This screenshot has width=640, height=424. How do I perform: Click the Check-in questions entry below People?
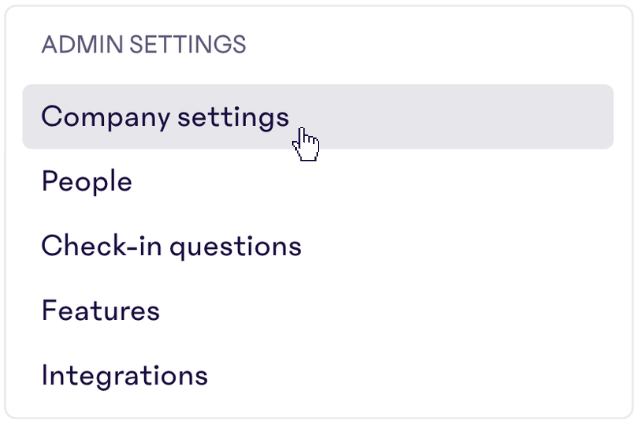pyautogui.click(x=171, y=246)
